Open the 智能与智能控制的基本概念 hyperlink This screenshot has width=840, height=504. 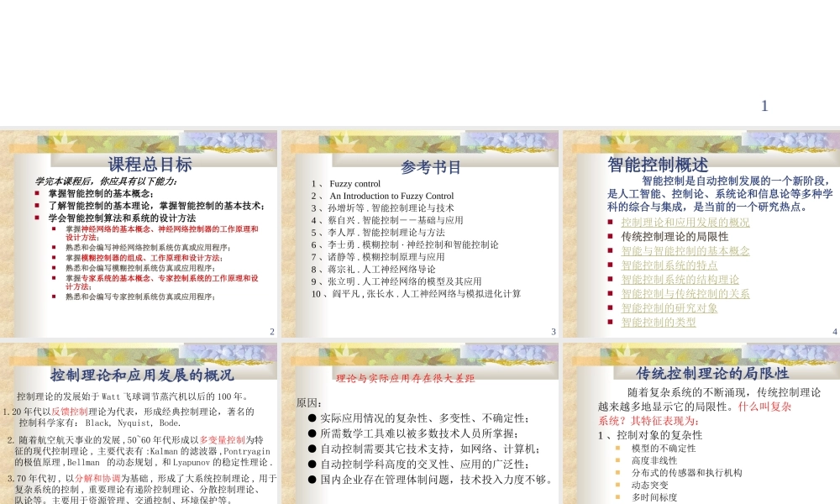click(x=685, y=250)
